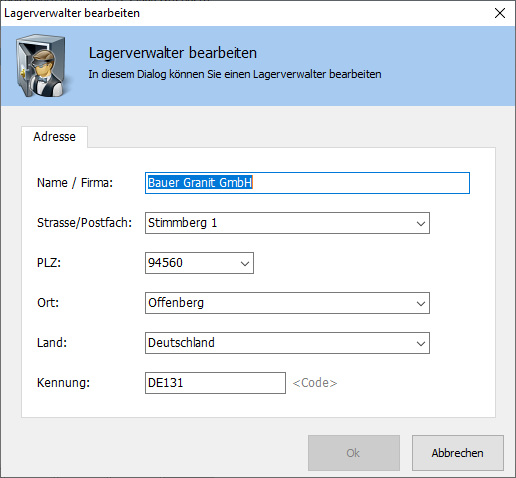This screenshot has height=478, width=516.
Task: Click the Offenberg city text
Action: [x=176, y=303]
